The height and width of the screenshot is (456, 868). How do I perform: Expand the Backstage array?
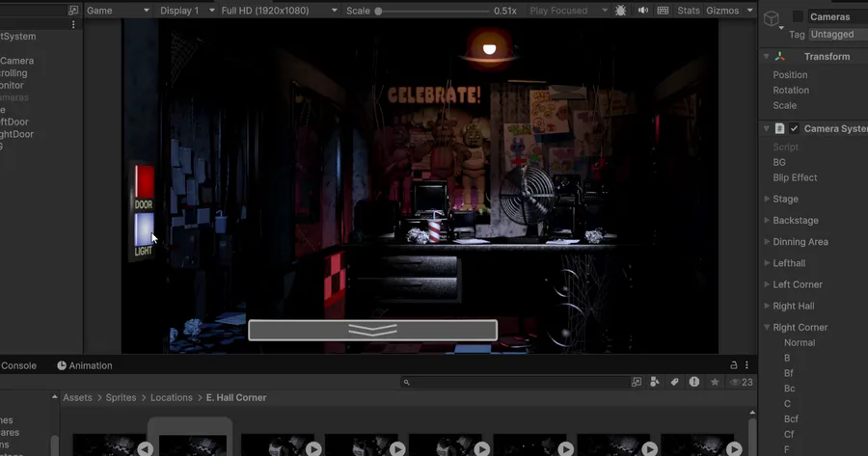pyautogui.click(x=767, y=220)
